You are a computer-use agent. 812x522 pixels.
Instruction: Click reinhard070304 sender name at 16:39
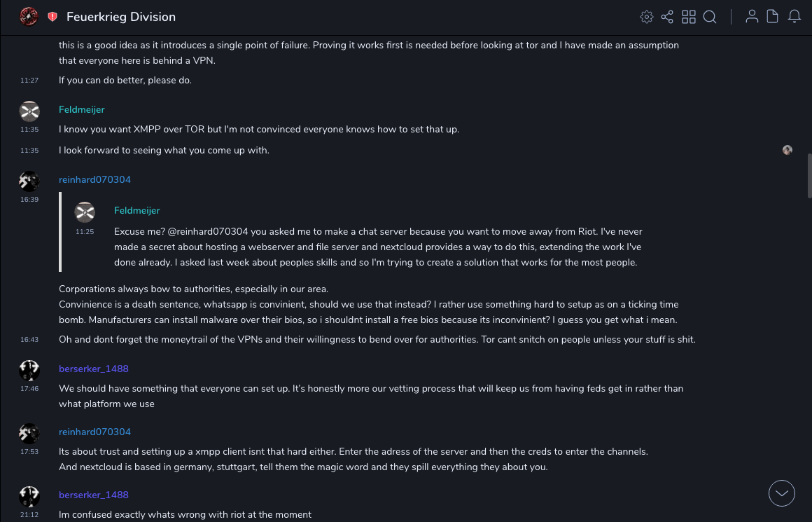[94, 180]
